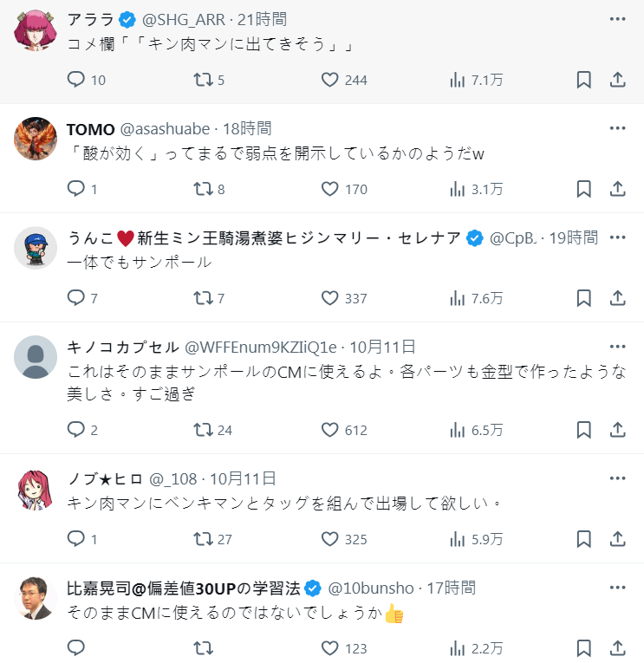Bookmark the うんこ サンポール post
Screen dimensions: 644x663
(x=584, y=298)
